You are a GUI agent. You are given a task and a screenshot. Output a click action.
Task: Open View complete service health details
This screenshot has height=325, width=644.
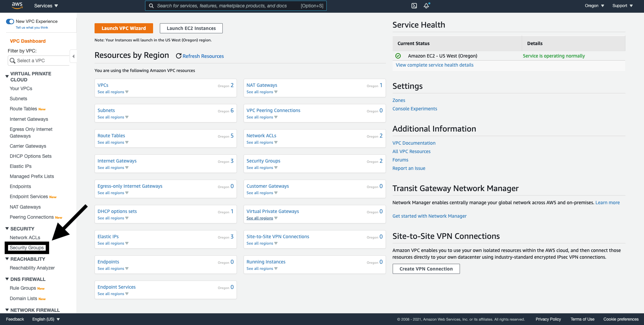(435, 65)
